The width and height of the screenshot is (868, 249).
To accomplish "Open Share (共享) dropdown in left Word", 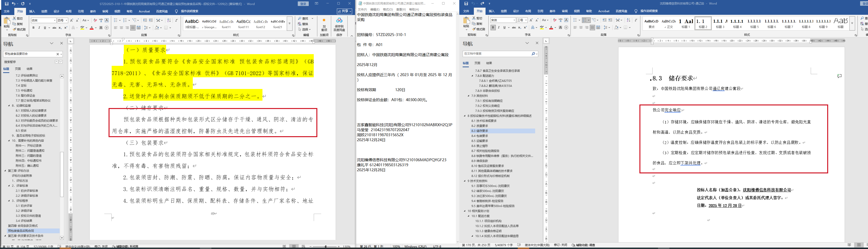I will point(345,11).
